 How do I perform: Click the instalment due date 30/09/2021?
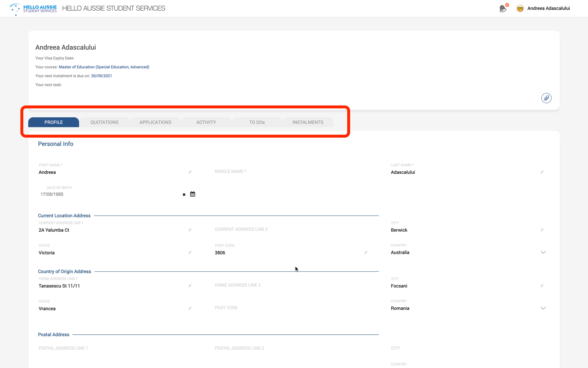pyautogui.click(x=101, y=76)
